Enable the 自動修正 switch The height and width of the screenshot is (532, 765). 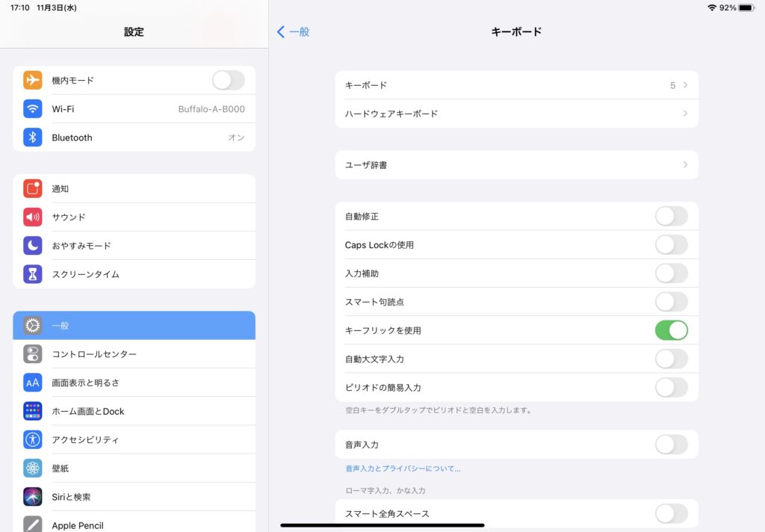tap(671, 217)
